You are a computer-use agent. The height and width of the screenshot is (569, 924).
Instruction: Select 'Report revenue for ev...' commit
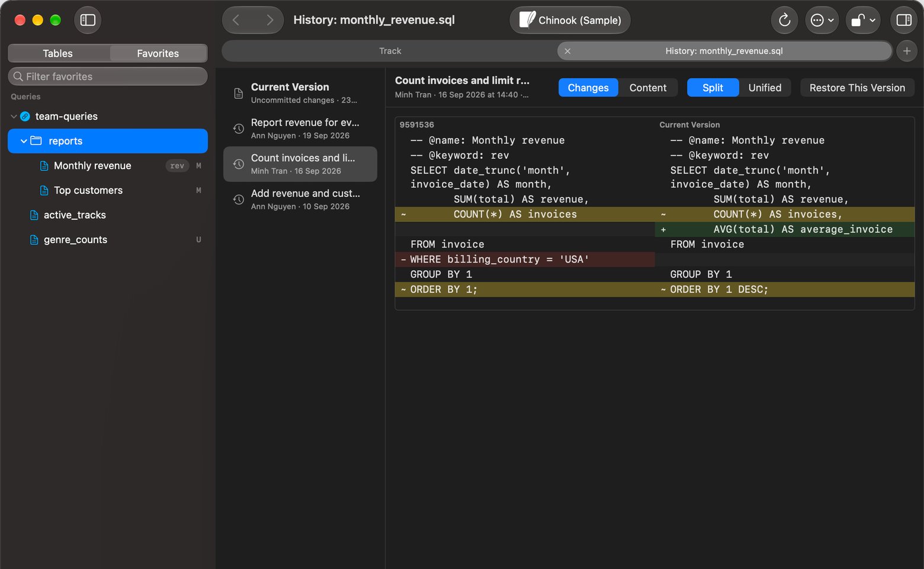pyautogui.click(x=300, y=129)
